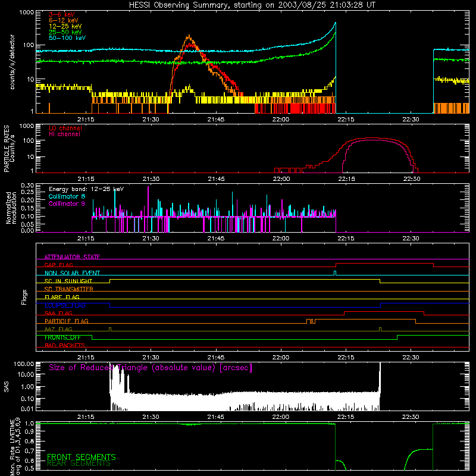This screenshot has height=476, width=476.
Task: Click the particle rate LO channel plateau
Action: pos(372,138)
